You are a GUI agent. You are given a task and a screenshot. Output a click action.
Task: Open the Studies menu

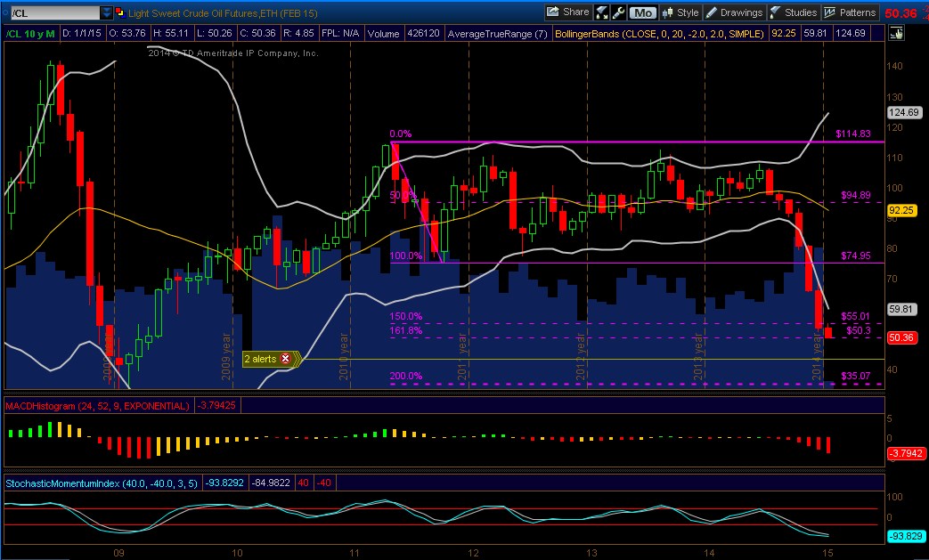[x=794, y=12]
